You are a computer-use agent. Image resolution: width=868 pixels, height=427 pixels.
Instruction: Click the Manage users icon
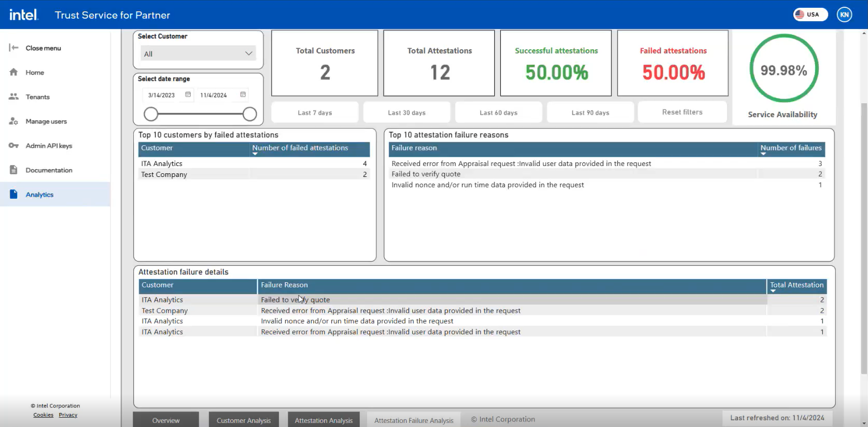point(14,121)
